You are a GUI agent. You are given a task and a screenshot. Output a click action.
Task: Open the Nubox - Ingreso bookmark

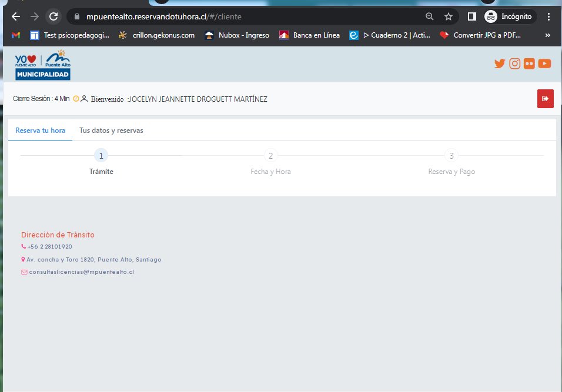pyautogui.click(x=237, y=35)
